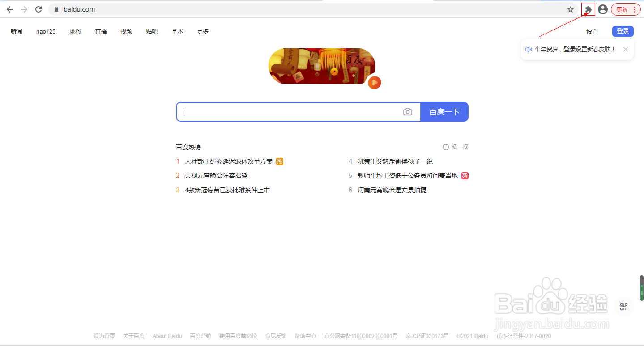The image size is (644, 346).
Task: Open headline 河南元宵晚会是实景拍摄
Action: [392, 190]
